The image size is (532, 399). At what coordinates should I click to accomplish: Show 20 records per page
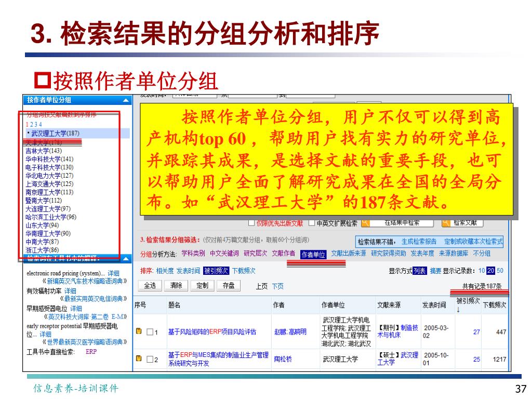pos(490,271)
